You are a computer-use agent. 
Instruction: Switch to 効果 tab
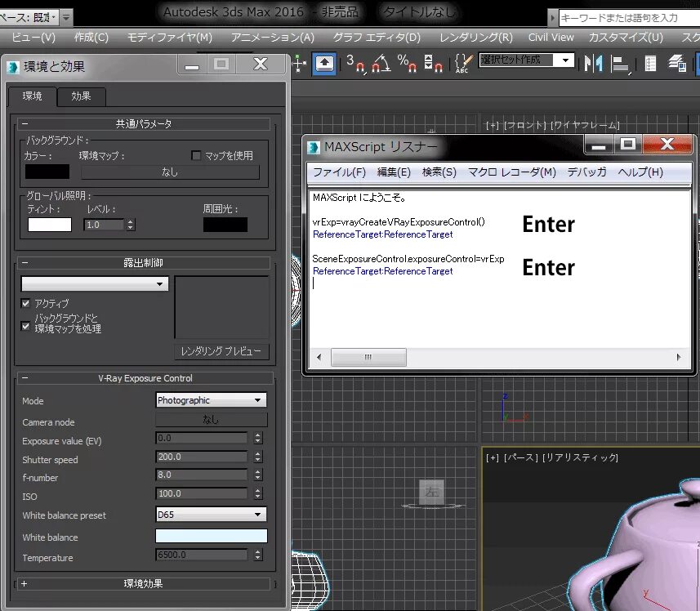pos(81,96)
